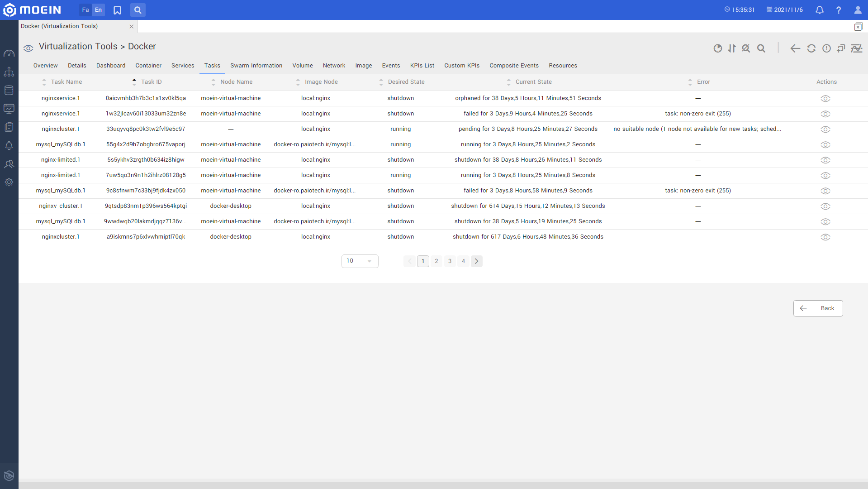This screenshot has height=489, width=868.
Task: Switch to the Overview tab
Action: point(45,66)
